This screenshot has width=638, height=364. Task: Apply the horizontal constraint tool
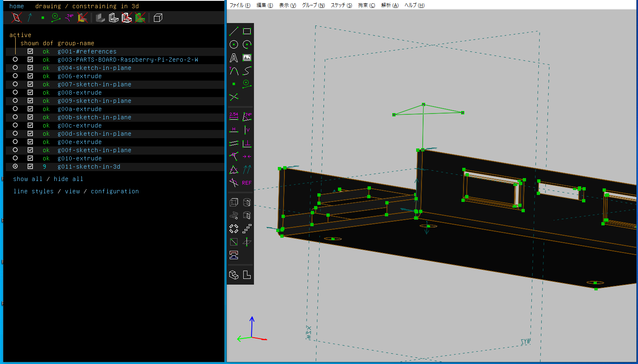(234, 130)
